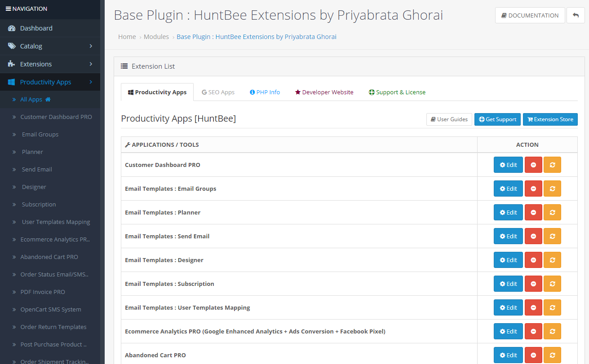The width and height of the screenshot is (589, 364).
Task: Open the Extension Store button
Action: [x=550, y=119]
